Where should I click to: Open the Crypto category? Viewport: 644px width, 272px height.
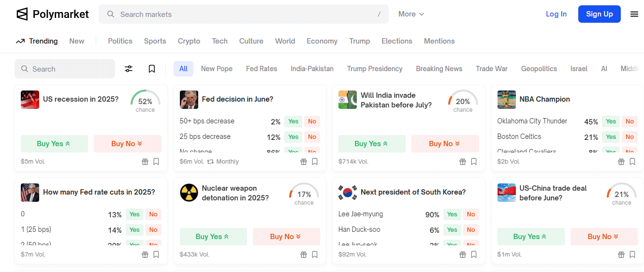(189, 41)
